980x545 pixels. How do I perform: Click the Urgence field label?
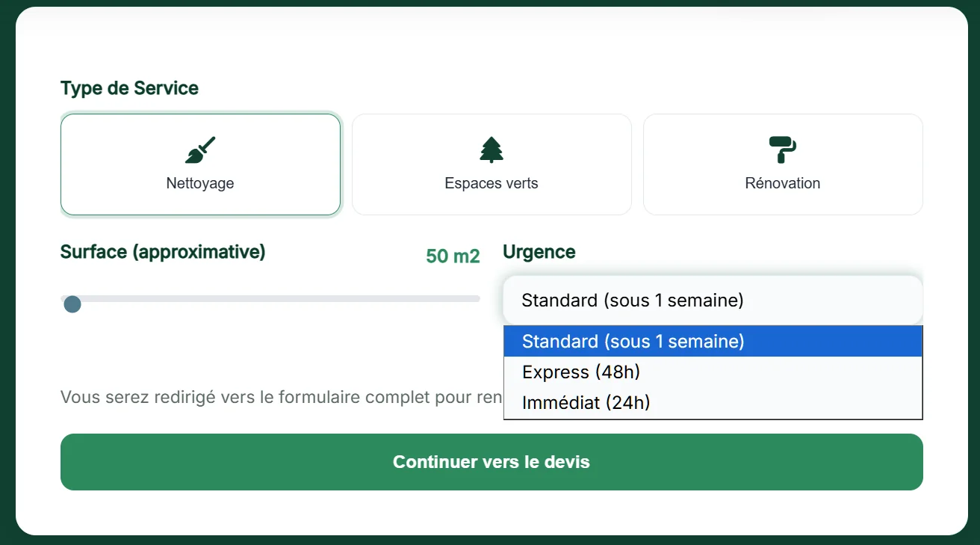[x=539, y=252]
